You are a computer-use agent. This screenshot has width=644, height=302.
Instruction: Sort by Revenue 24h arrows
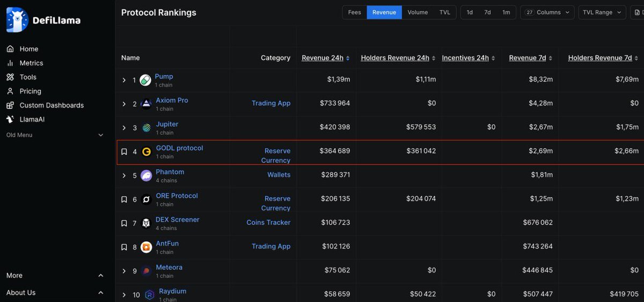[x=348, y=58]
